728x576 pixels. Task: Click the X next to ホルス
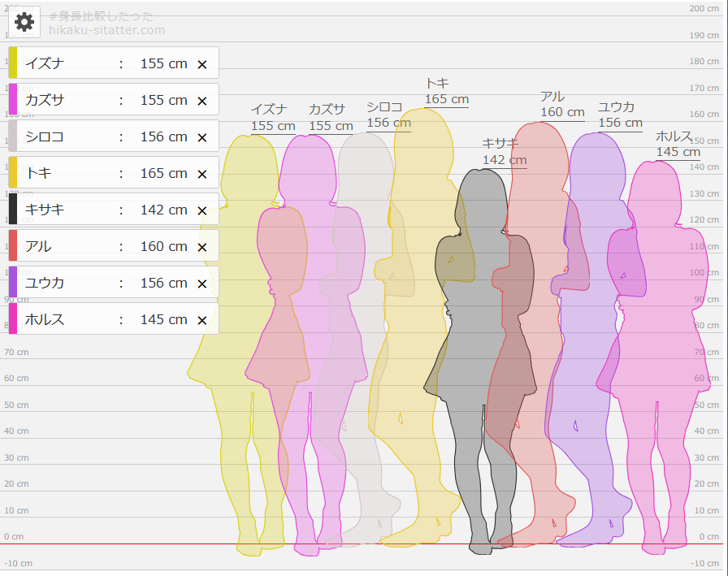[x=202, y=320]
